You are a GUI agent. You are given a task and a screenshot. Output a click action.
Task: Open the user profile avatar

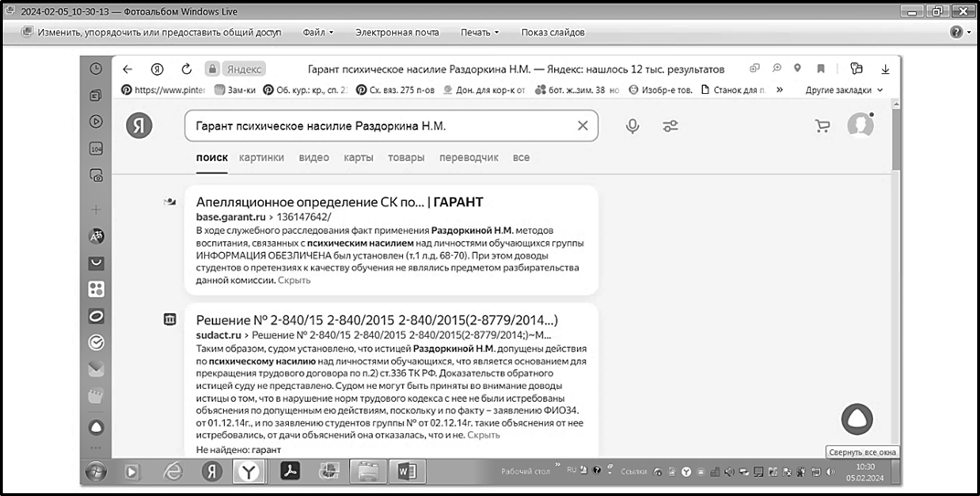pyautogui.click(x=860, y=125)
